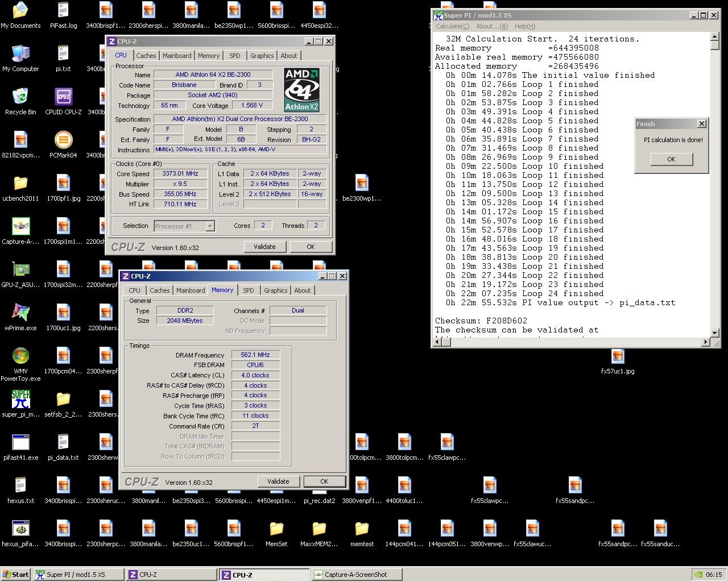Open Help menu in Super PI

coord(524,26)
